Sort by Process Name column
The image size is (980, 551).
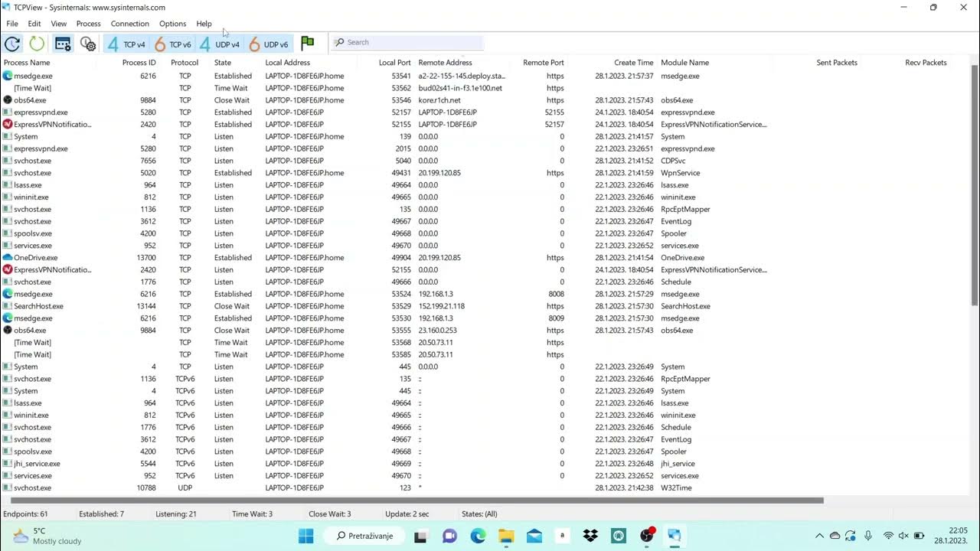(x=27, y=63)
